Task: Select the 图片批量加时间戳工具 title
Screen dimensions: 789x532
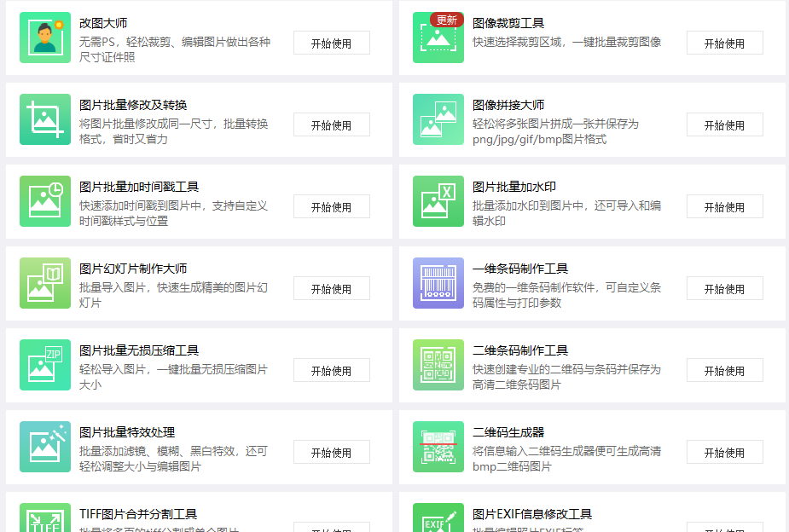Action: (139, 187)
